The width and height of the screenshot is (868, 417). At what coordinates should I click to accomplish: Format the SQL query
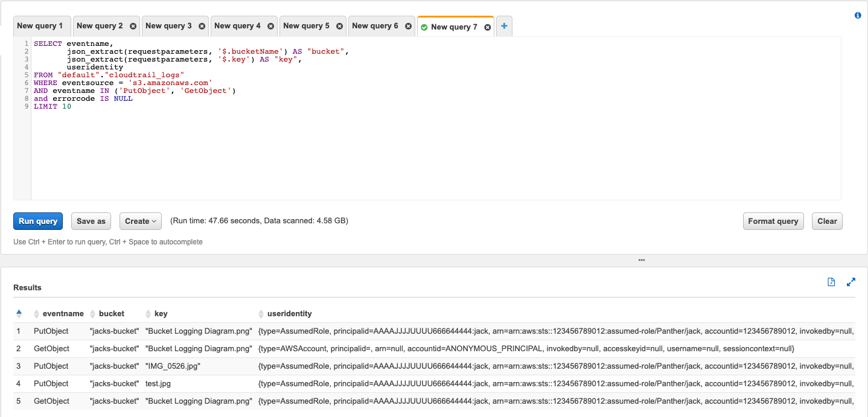click(x=773, y=221)
